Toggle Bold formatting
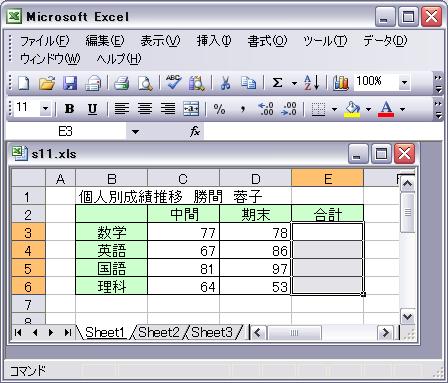The image size is (448, 383). [x=69, y=109]
